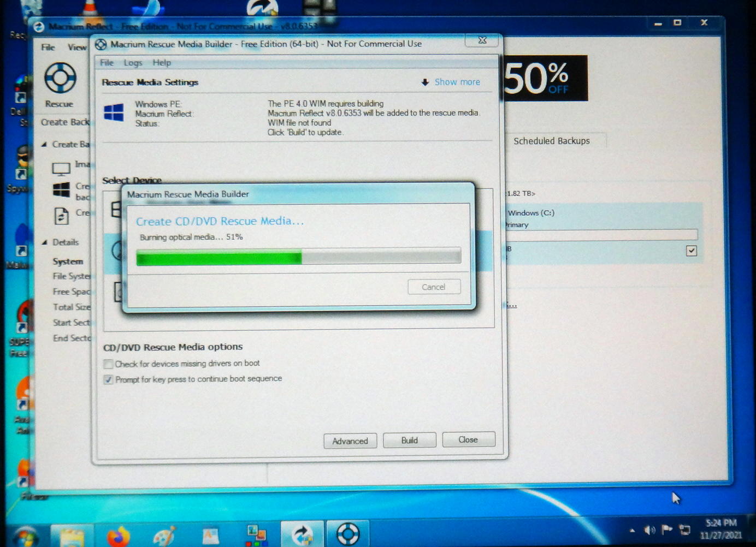Click the Windows logo in Rescue Media Settings
This screenshot has width=756, height=547.
(114, 113)
